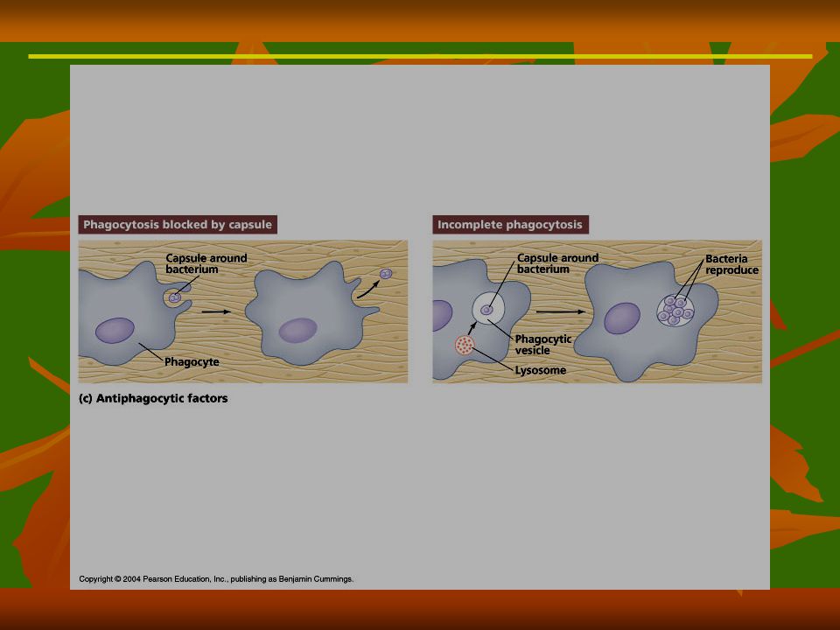Viewport: 840px width, 630px height.
Task: Click the cluster of reproducing bacteria
Action: click(676, 310)
